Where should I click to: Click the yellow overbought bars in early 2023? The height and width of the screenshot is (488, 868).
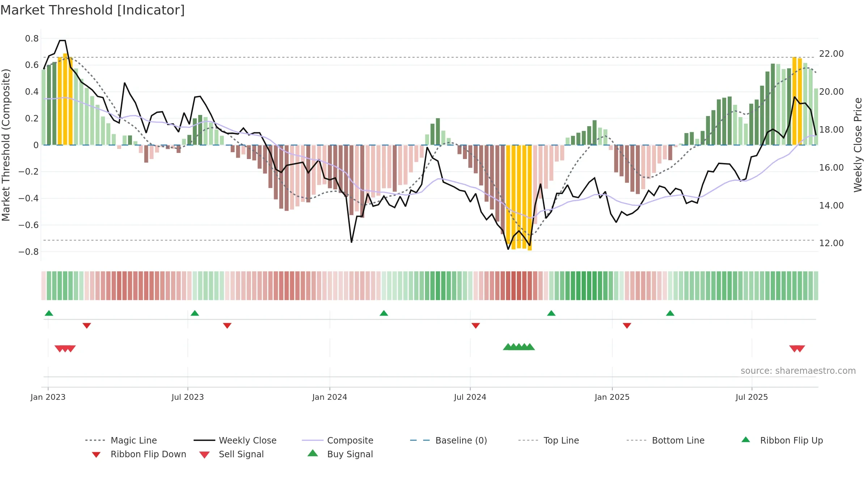[x=65, y=99]
